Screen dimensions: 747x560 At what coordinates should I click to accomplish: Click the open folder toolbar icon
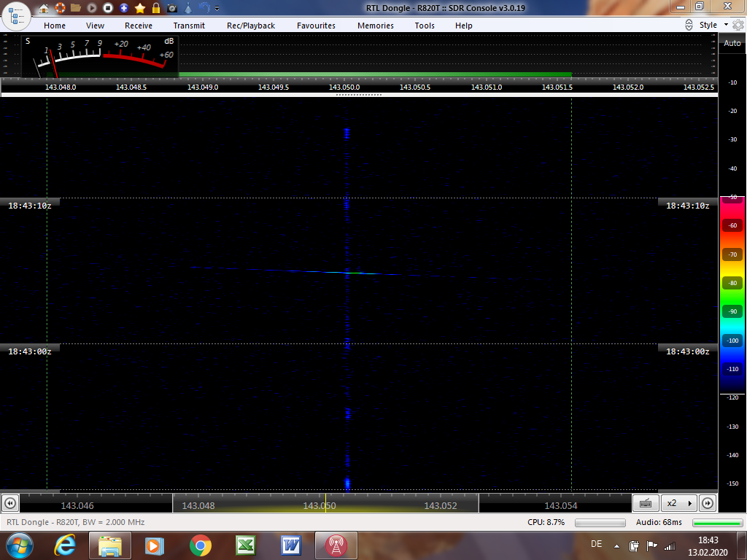[76, 8]
